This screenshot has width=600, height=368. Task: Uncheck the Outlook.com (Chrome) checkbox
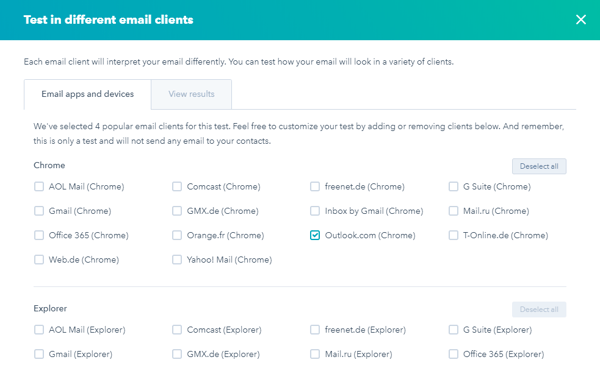pyautogui.click(x=315, y=235)
